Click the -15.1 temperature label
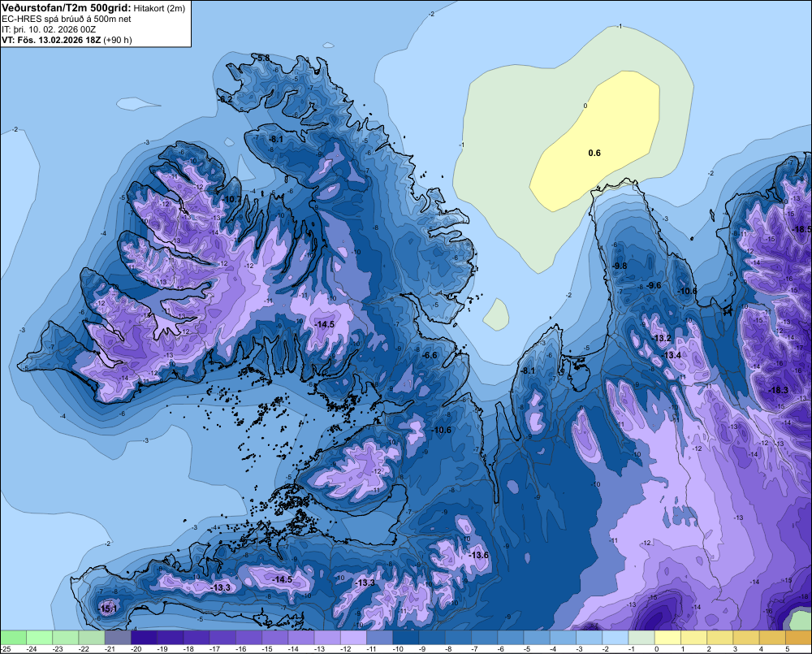Viewport: 812px width, 654px height. point(108,609)
